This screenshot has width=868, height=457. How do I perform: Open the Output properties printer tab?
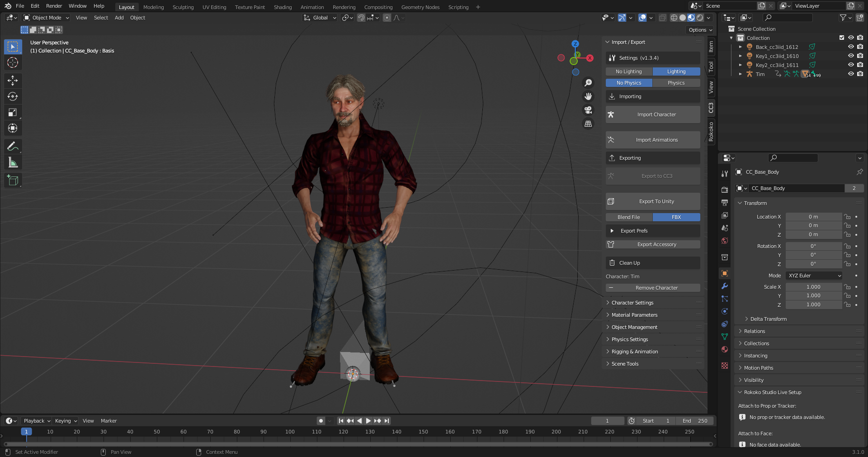pyautogui.click(x=725, y=202)
